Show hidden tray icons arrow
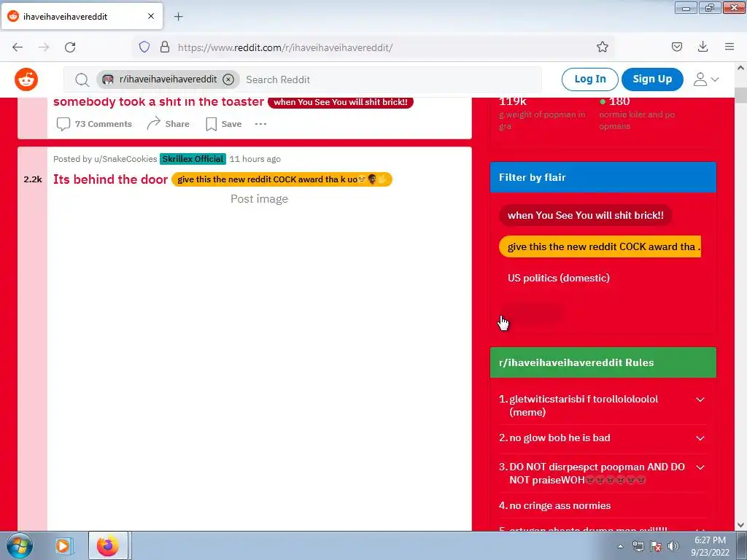 (x=620, y=546)
